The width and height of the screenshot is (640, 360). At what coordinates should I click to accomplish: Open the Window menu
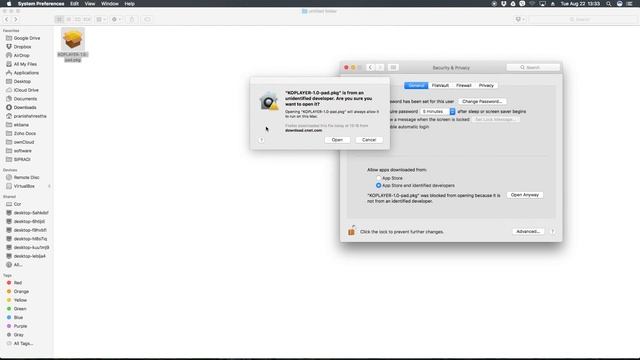[x=110, y=4]
